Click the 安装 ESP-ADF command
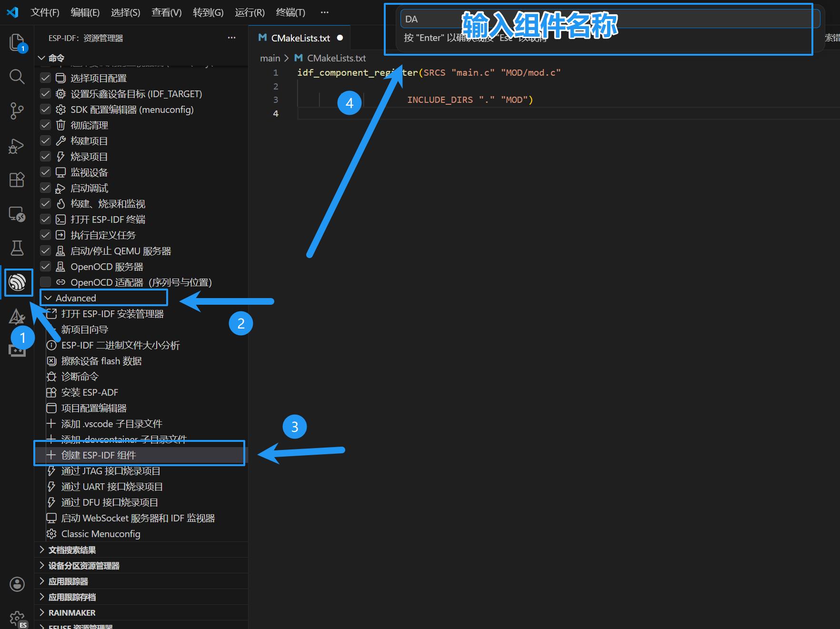Screen dimensions: 840x629 click(x=90, y=392)
